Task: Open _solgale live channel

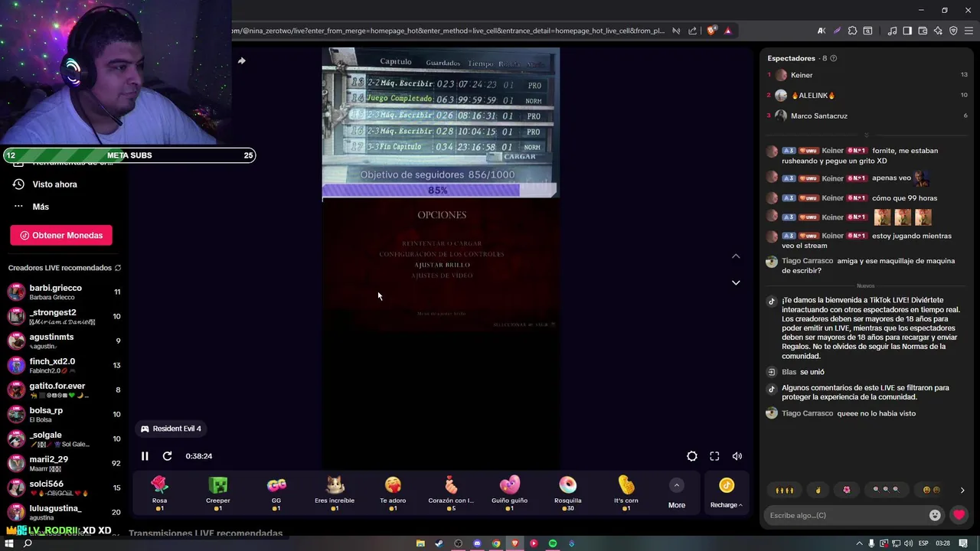Action: [64, 439]
